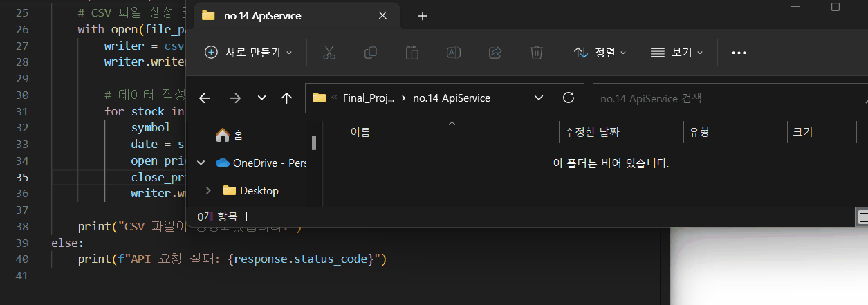Sort by the 이름 column header
Image resolution: width=868 pixels, height=305 pixels.
[x=360, y=132]
